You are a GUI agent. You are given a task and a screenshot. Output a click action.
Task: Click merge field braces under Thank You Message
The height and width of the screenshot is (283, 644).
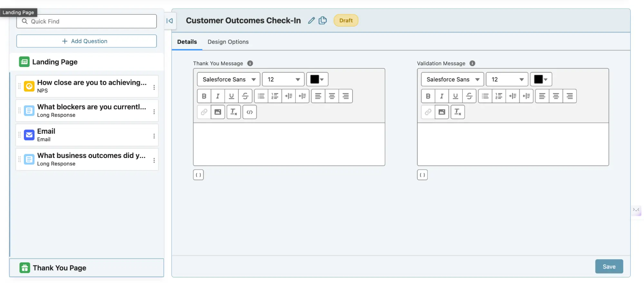[x=198, y=175]
